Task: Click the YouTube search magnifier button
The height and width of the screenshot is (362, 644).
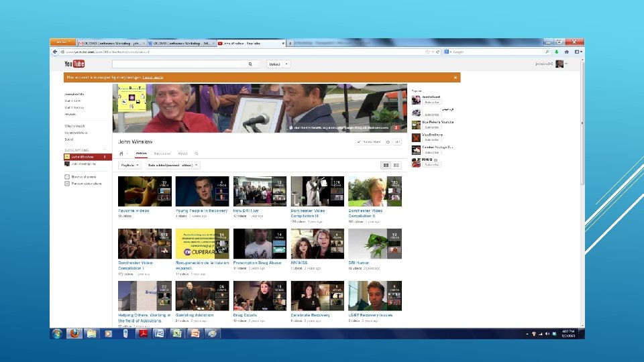Action: [x=250, y=64]
